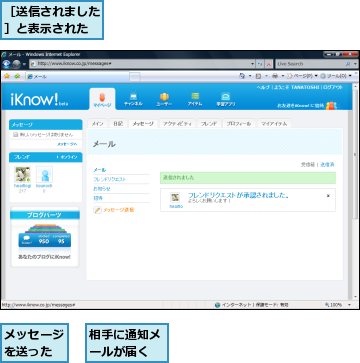Select the メッセージ sub-tab
The width and height of the screenshot is (360, 363).
tap(143, 124)
